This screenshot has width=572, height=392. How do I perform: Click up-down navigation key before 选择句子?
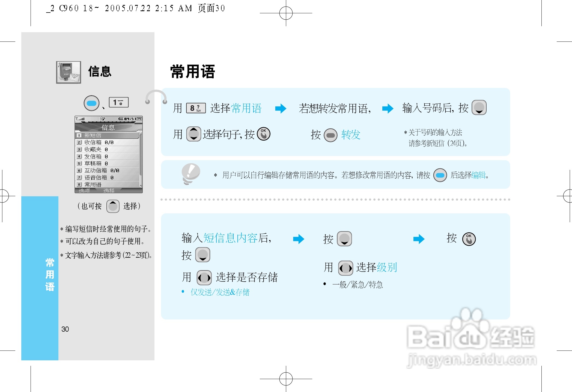pos(193,134)
